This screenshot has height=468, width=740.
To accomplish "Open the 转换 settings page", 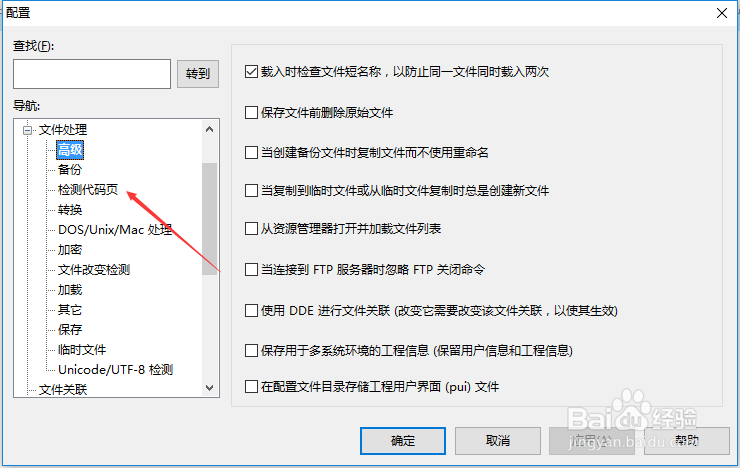I will (70, 209).
